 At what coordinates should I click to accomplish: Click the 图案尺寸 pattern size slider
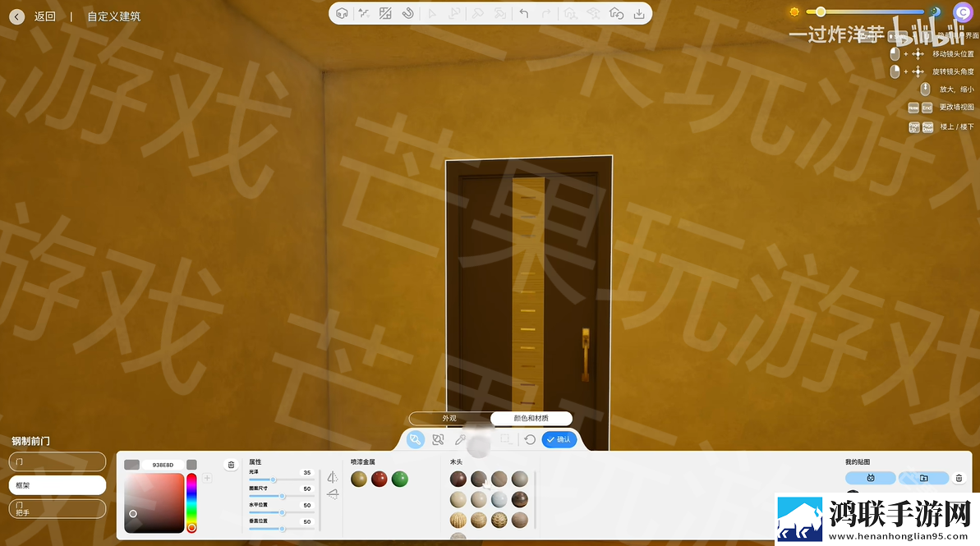click(x=281, y=496)
